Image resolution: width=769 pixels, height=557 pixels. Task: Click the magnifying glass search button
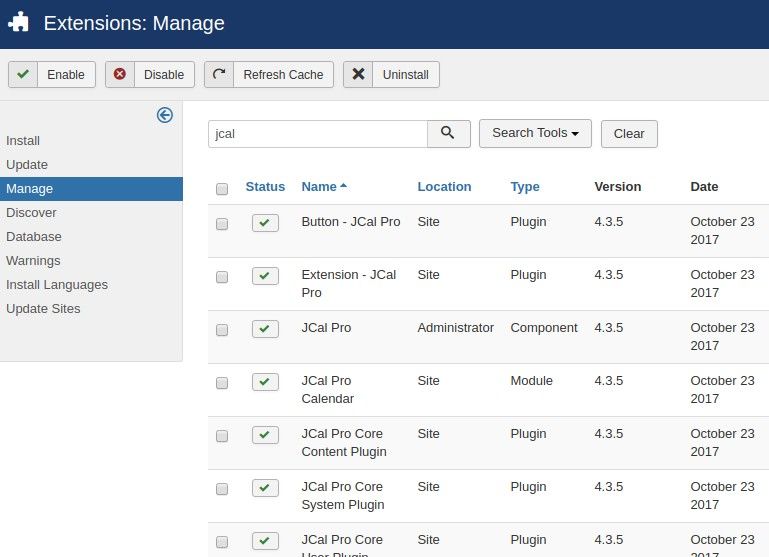(x=448, y=133)
